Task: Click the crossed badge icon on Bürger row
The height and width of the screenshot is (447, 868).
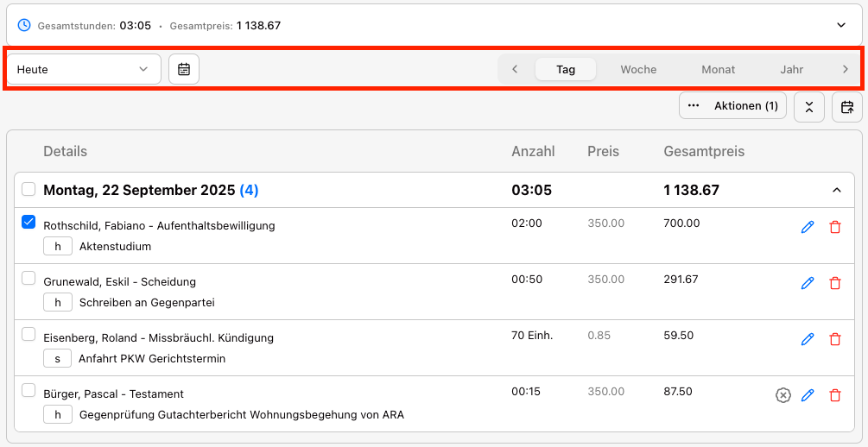Action: pyautogui.click(x=782, y=395)
